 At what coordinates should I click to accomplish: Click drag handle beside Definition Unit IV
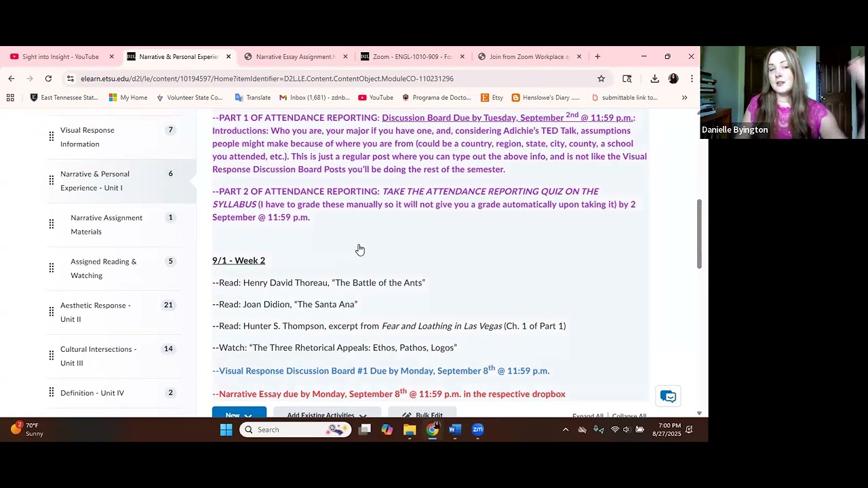(52, 392)
